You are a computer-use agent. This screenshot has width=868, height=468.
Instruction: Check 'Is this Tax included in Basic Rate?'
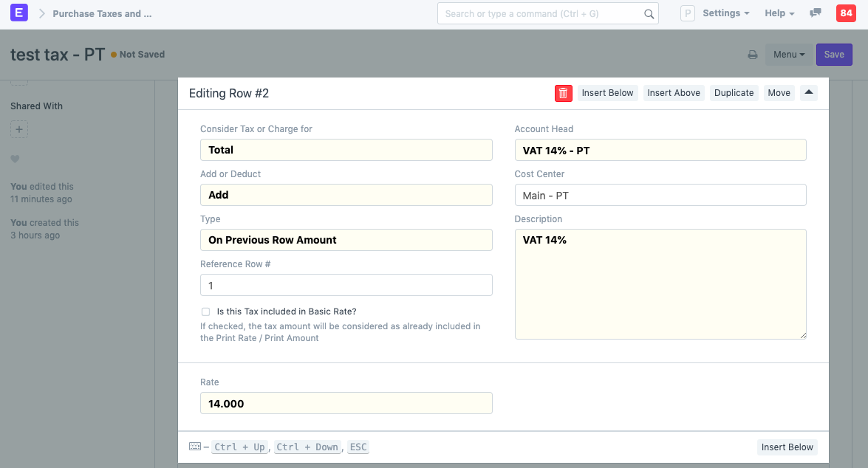click(x=205, y=312)
